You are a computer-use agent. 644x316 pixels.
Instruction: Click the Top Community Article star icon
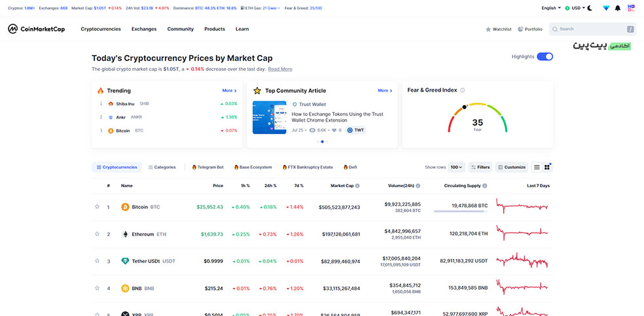257,90
